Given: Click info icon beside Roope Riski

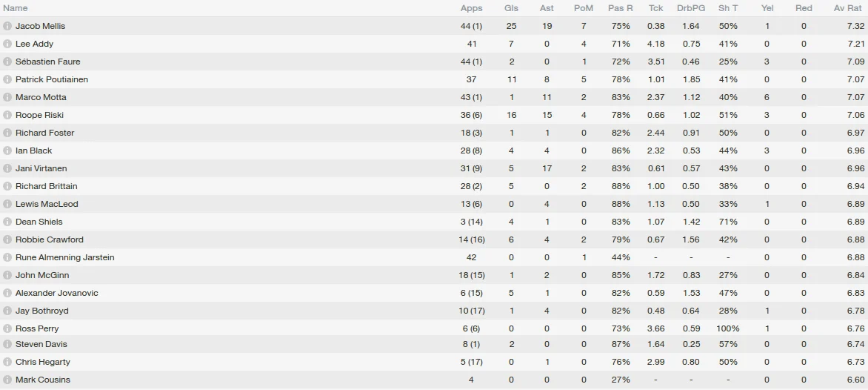Looking at the screenshot, I should (7, 115).
